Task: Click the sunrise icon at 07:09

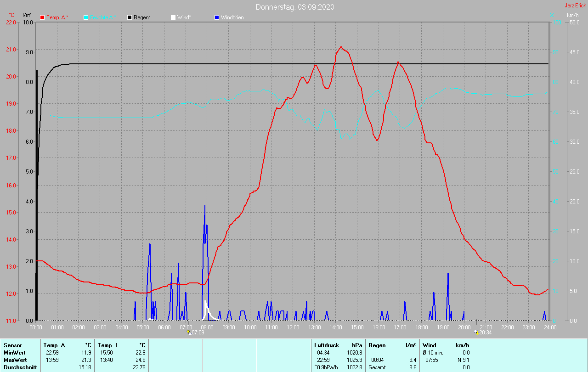Action: click(x=189, y=332)
